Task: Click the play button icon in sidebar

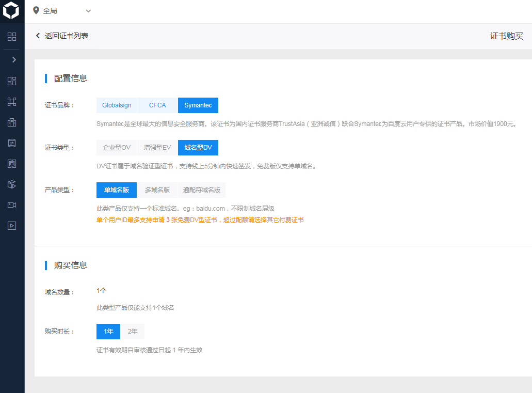Action: coord(12,226)
